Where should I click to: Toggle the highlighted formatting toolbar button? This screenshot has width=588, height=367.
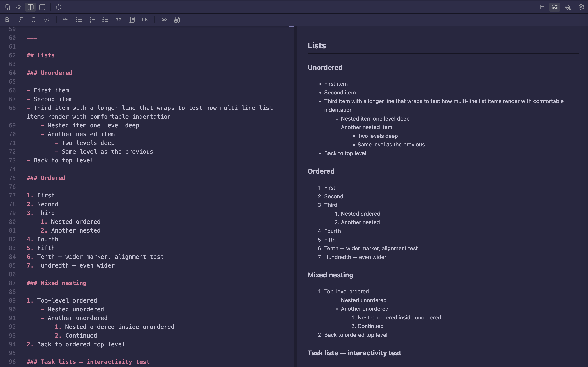pos(555,7)
